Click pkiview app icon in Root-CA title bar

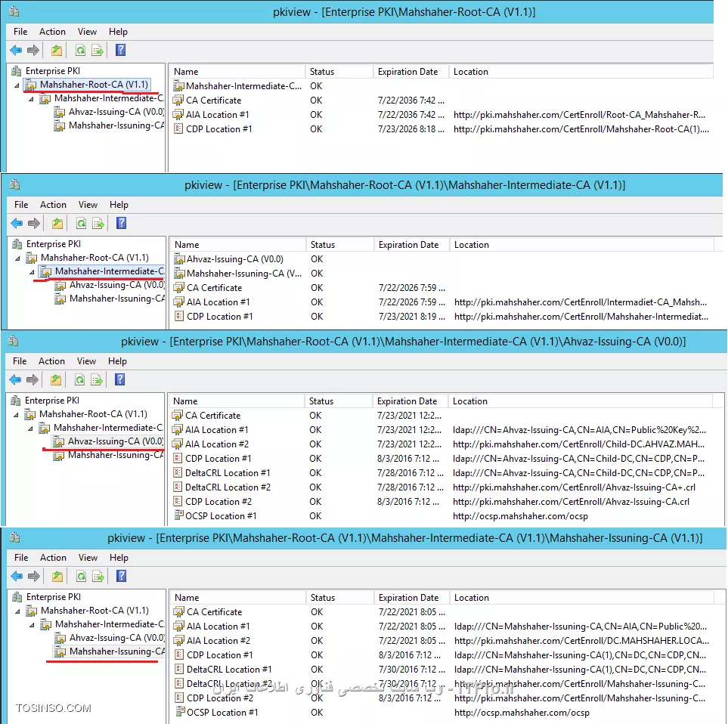click(14, 11)
